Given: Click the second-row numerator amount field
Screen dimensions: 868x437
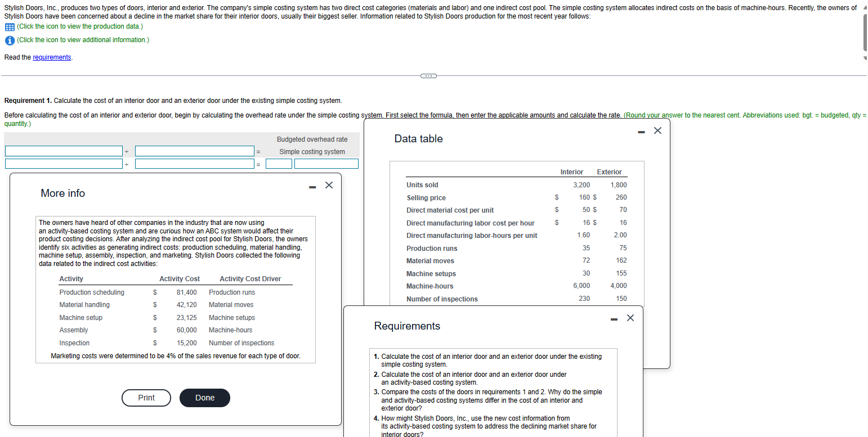Looking at the screenshot, I should (x=64, y=164).
